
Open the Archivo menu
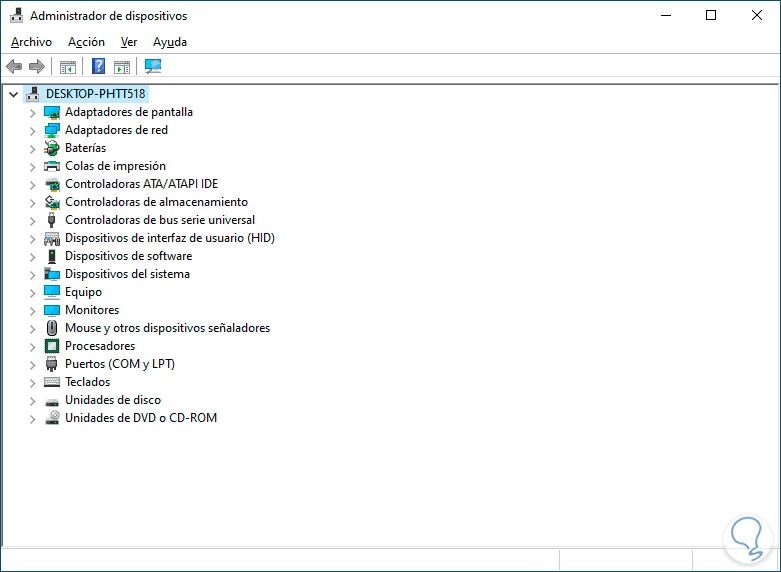(x=31, y=42)
